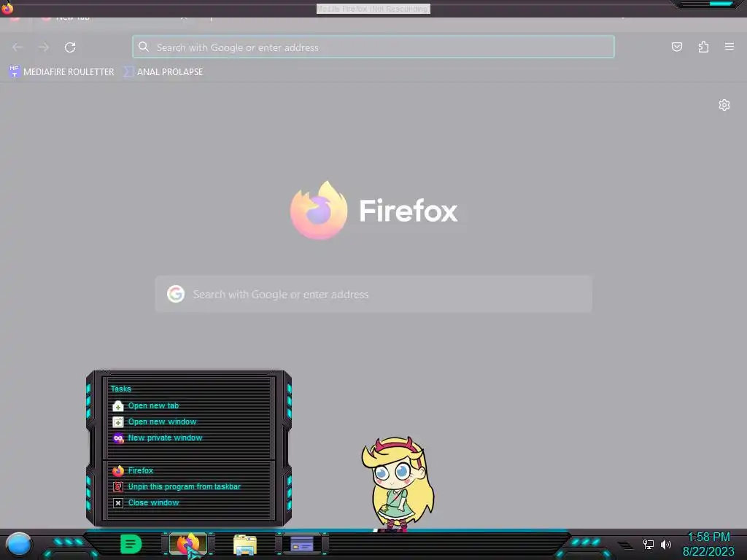This screenshot has width=747, height=560.
Task: Click the Star Butterfly desktop mascot
Action: (x=398, y=484)
